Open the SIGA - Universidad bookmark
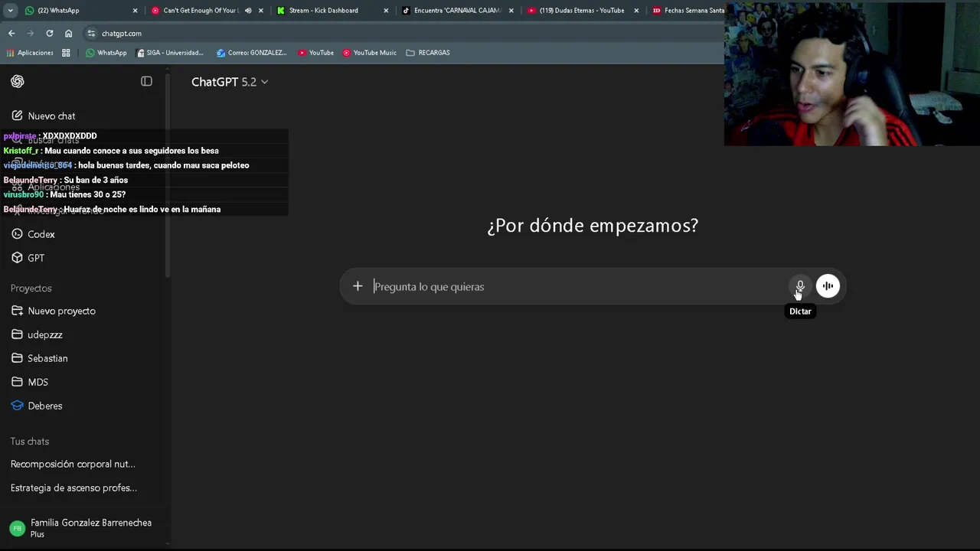The width and height of the screenshot is (980, 551). tap(170, 53)
